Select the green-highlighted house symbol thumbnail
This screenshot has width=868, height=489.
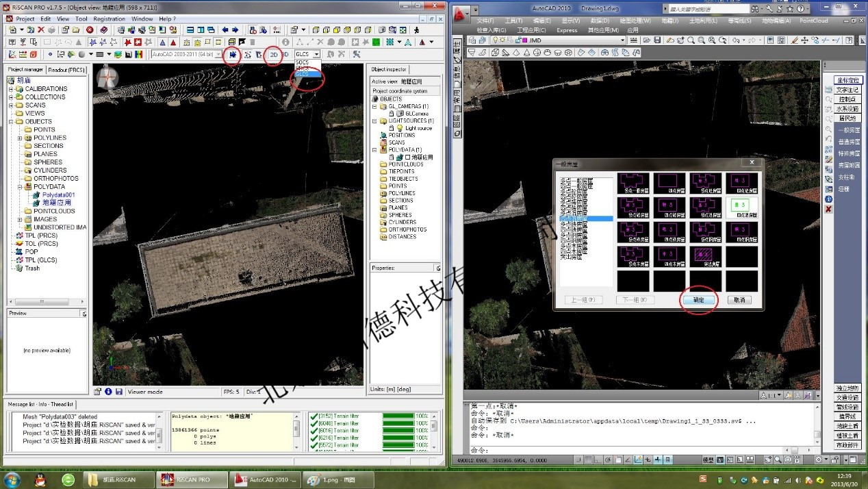pyautogui.click(x=741, y=205)
